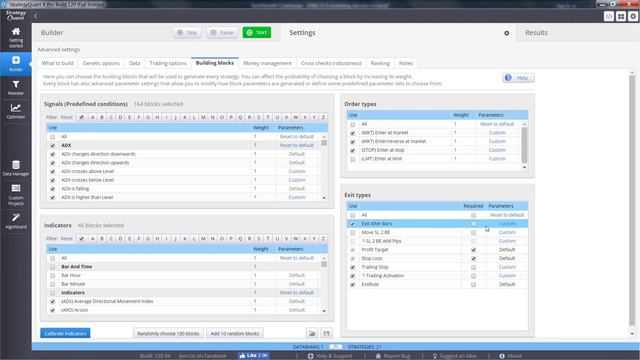This screenshot has height=360, width=640.
Task: Toggle ADX is falling checkbox
Action: tap(52, 189)
